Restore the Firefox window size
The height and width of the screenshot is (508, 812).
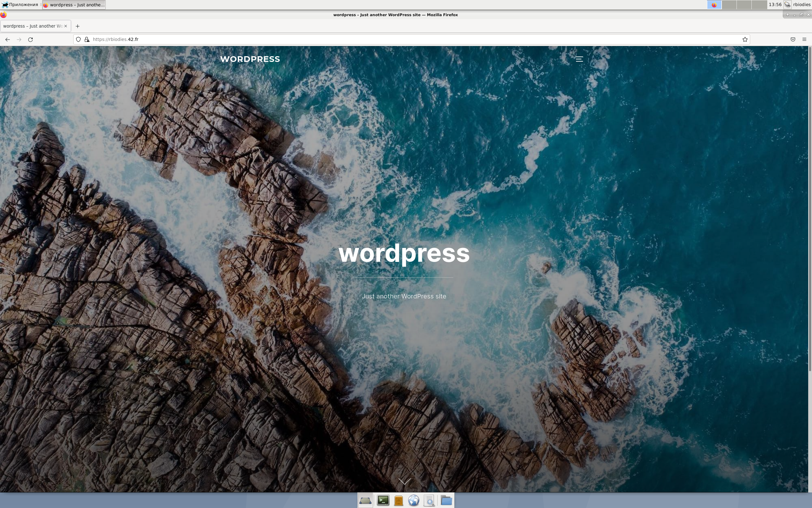802,15
